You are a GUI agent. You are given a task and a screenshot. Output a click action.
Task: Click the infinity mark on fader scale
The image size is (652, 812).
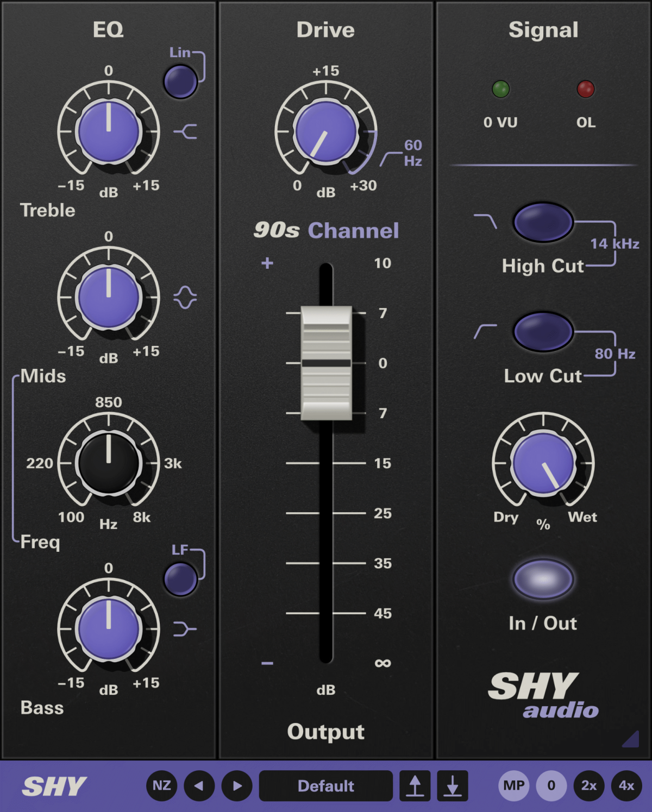point(383,663)
